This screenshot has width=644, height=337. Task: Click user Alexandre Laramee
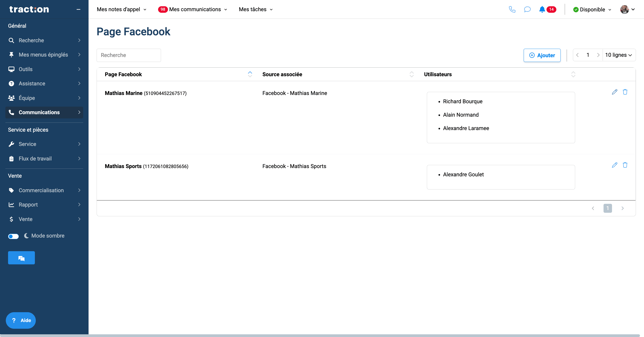(x=466, y=128)
